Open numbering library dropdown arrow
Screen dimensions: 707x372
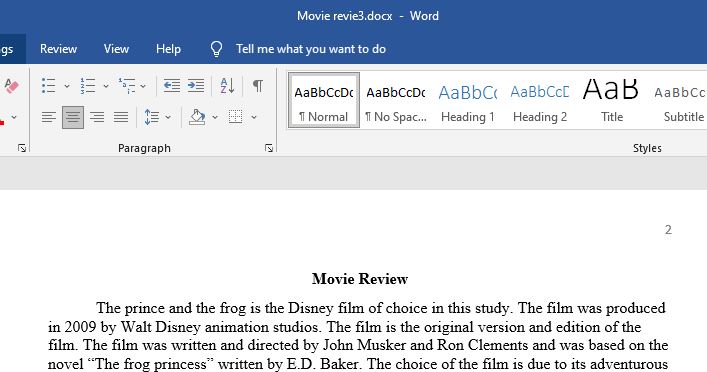[x=106, y=86]
